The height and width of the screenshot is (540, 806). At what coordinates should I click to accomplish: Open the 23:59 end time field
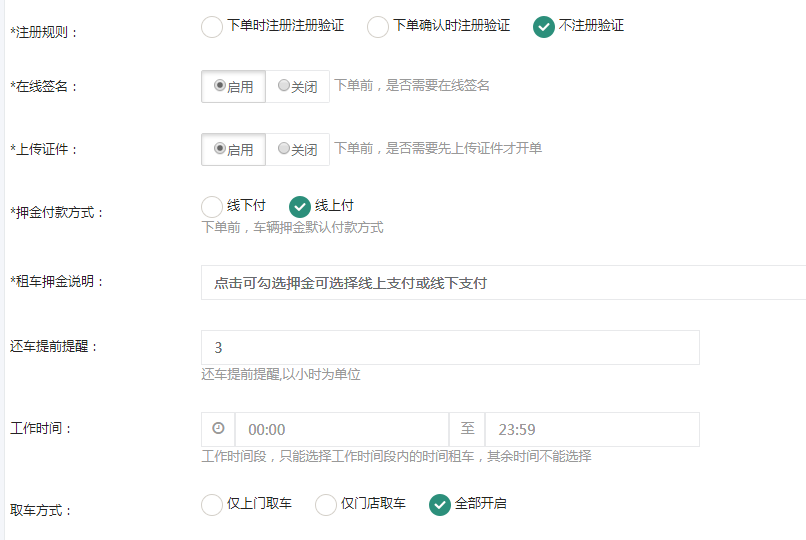point(592,429)
